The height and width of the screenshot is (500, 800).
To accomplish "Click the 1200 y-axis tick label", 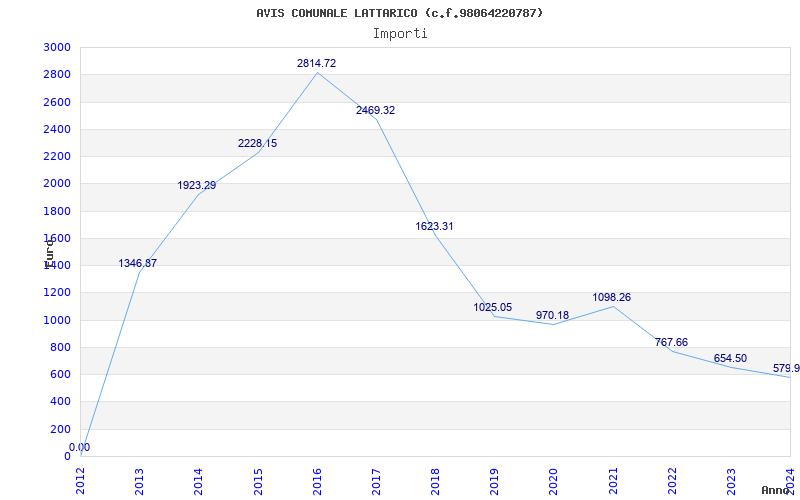I will [x=57, y=293].
